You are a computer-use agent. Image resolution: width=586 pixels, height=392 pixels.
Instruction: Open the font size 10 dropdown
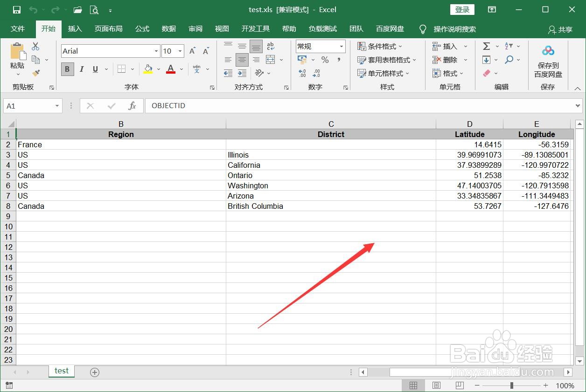coord(180,51)
